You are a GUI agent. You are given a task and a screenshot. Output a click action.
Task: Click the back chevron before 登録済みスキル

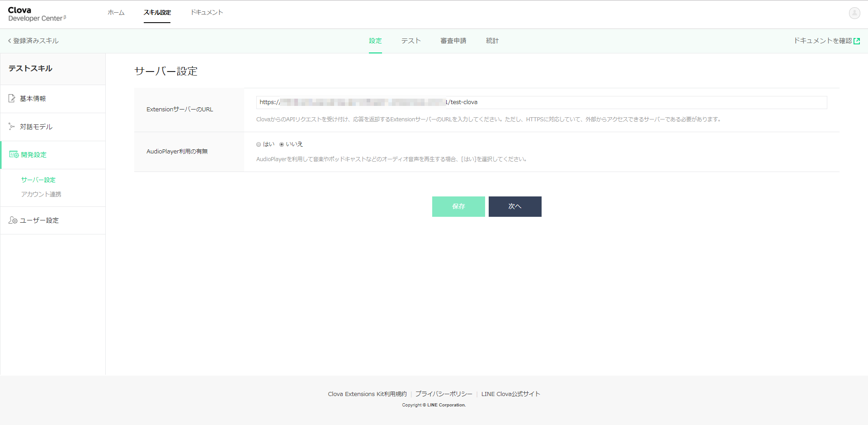(9, 41)
